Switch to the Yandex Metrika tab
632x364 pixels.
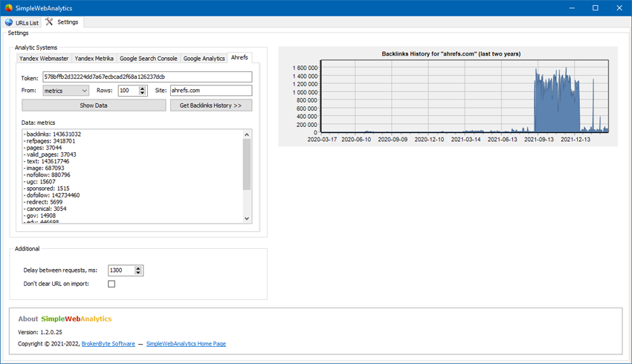point(93,58)
